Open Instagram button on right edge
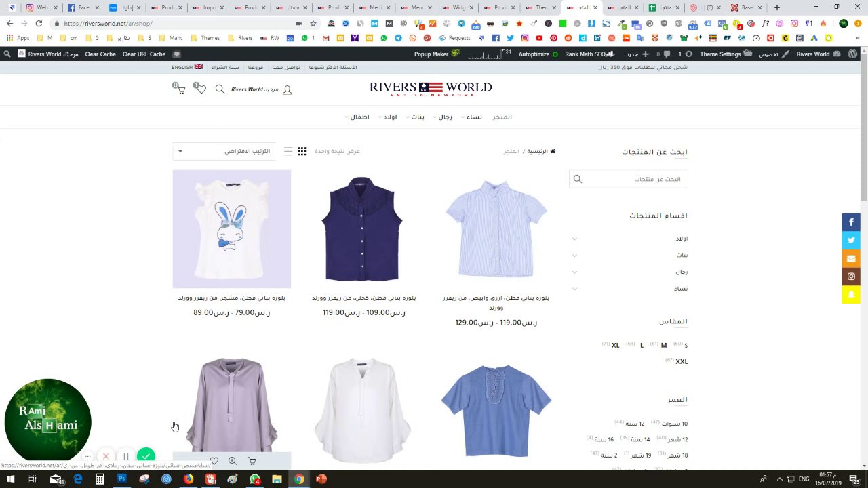The height and width of the screenshot is (488, 868). click(851, 277)
